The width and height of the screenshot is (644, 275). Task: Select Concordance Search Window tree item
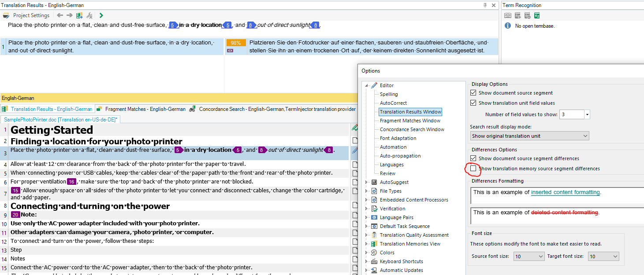coord(412,129)
